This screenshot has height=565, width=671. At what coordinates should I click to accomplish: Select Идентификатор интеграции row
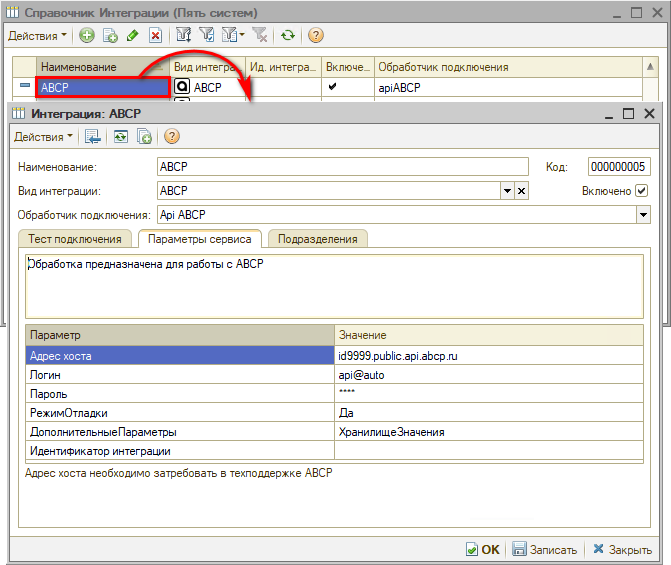tap(180, 451)
